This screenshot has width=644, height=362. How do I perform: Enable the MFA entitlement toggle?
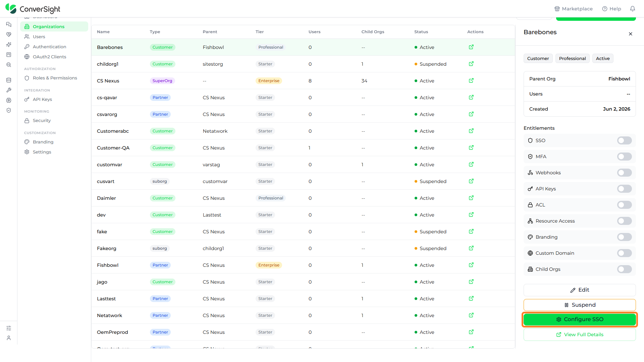point(624,157)
